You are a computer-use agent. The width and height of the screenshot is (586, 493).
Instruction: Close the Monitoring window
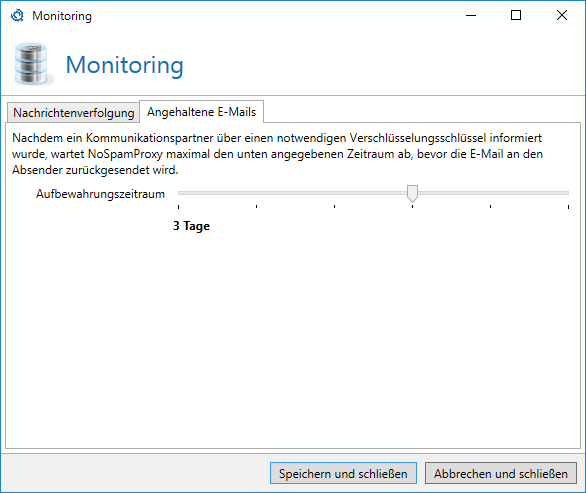pyautogui.click(x=562, y=15)
